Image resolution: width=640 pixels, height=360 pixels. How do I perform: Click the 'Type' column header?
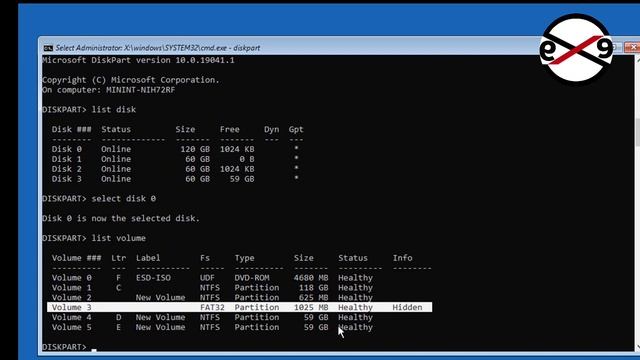click(x=244, y=258)
